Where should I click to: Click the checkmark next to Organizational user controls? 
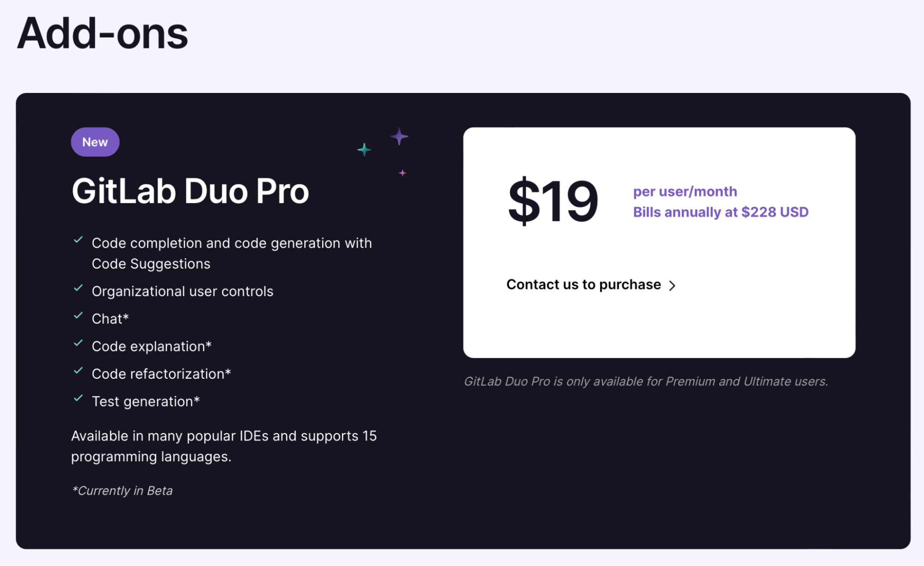pos(79,288)
